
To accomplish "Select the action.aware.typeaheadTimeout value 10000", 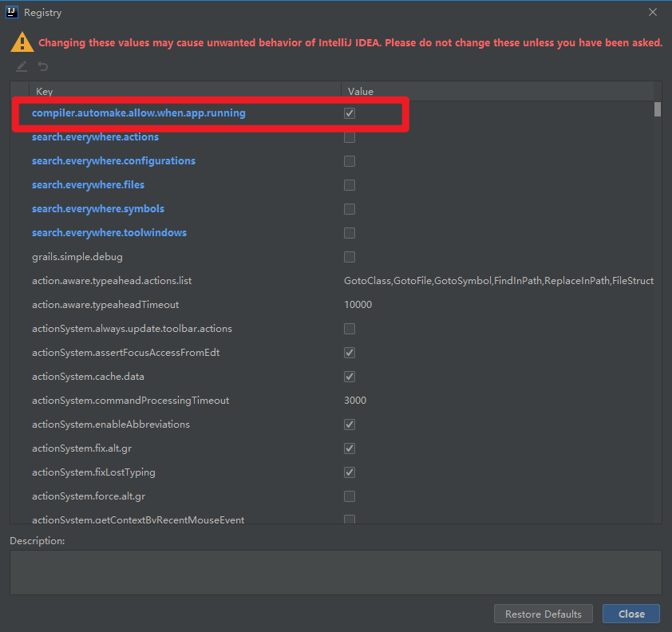I will (358, 305).
